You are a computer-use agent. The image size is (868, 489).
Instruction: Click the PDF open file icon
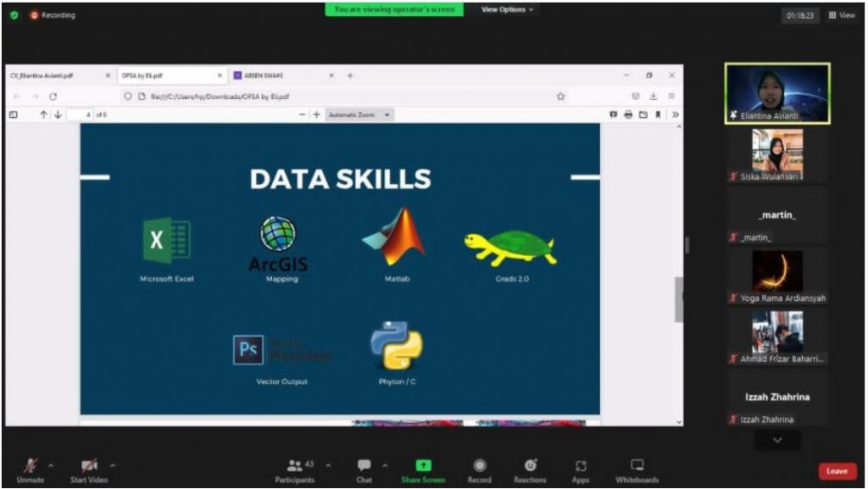pyautogui.click(x=643, y=114)
